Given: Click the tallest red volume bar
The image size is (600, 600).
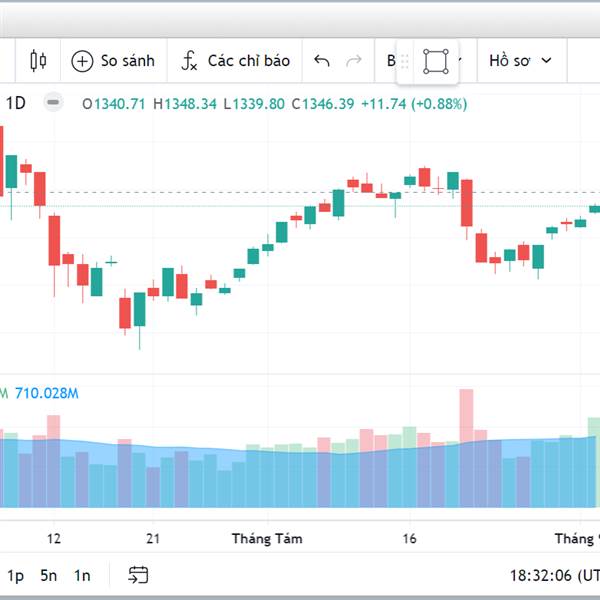Looking at the screenshot, I should 466,448.
